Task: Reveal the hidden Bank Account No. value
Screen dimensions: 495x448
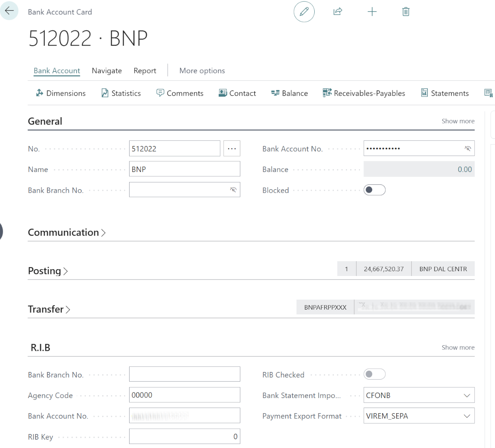Action: coord(467,148)
